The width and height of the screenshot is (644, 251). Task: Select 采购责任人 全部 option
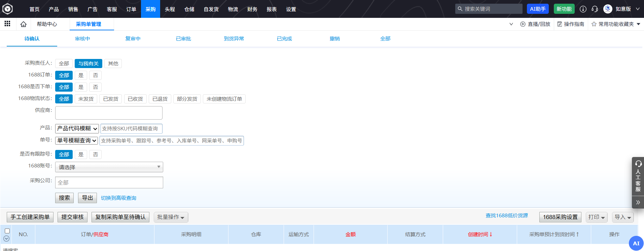click(64, 63)
